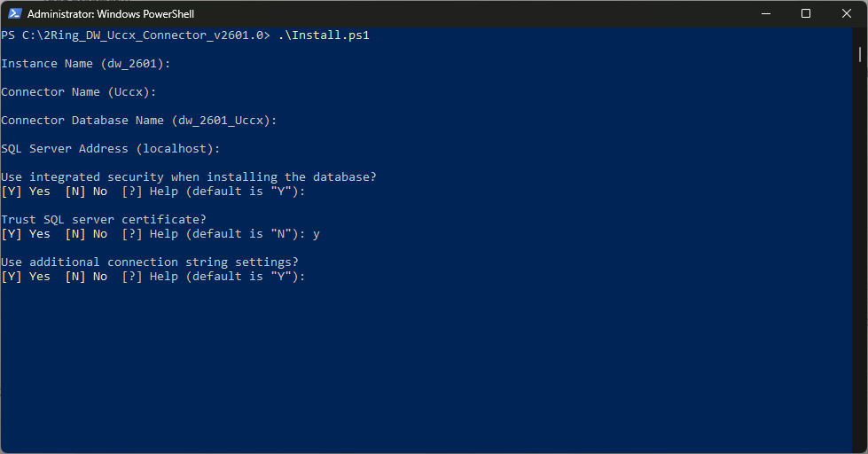868x454 pixels.
Task: Click the SQL Server Address (localhost) prompt
Action: (111, 149)
